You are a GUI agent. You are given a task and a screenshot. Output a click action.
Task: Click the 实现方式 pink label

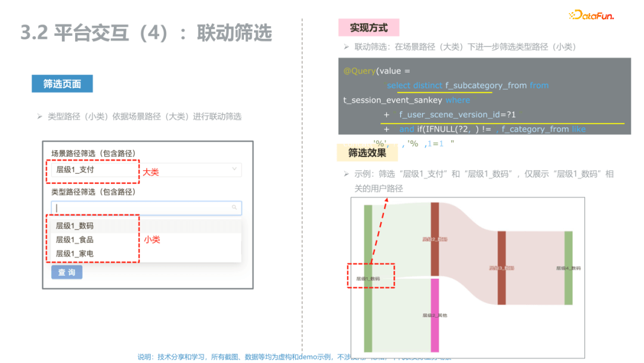(x=369, y=27)
